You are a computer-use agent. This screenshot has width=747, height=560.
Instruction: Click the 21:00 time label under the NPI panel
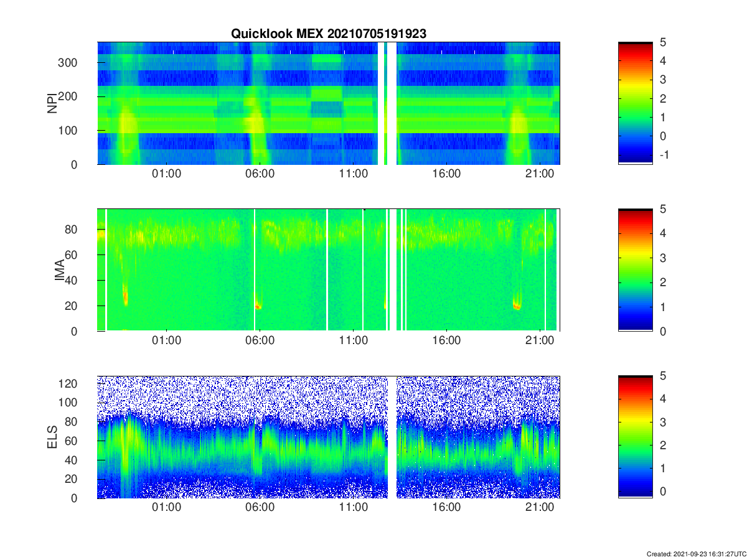pos(540,174)
